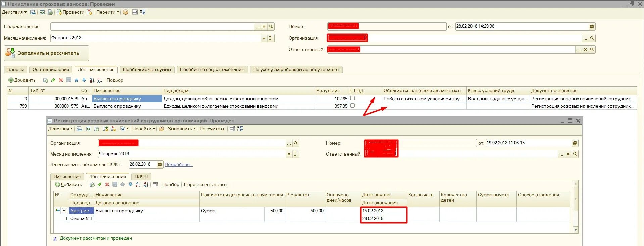Click the green pencil edit icon in the Регистрация table toolbar
This screenshot has height=246, width=644.
[99, 184]
